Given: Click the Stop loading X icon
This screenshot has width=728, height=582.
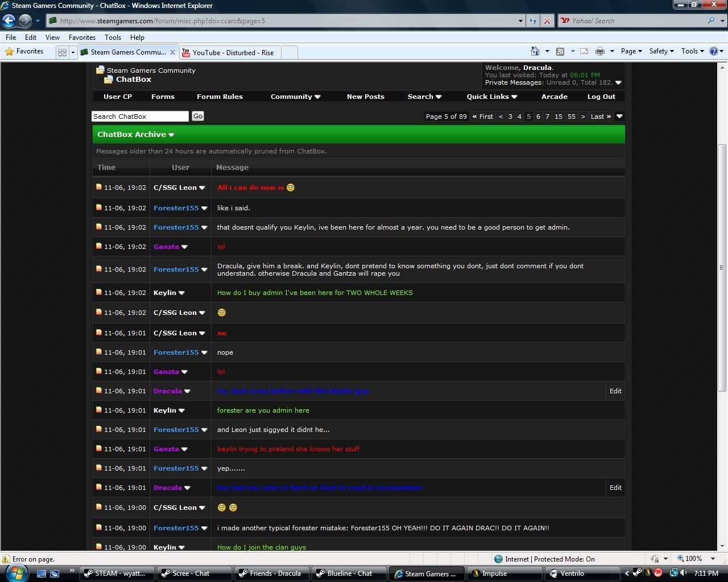Looking at the screenshot, I should tap(547, 20).
